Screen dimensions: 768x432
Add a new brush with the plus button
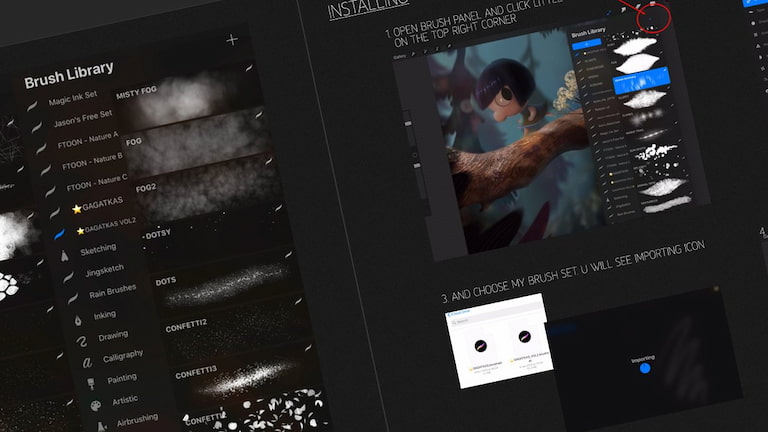pos(232,40)
